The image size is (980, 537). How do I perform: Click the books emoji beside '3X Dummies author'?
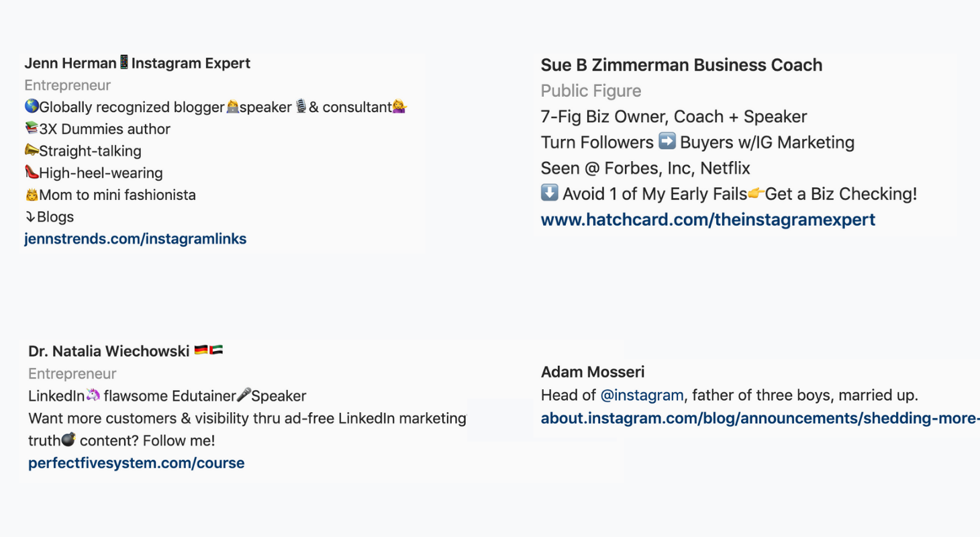point(32,129)
